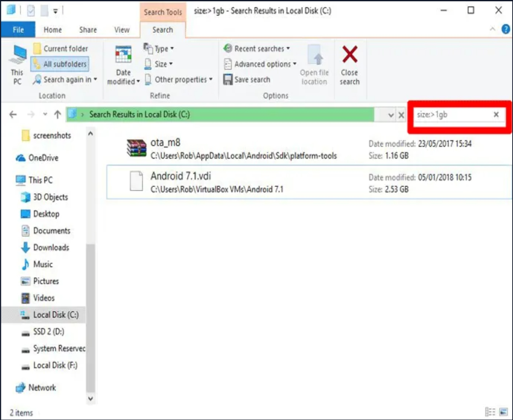
Task: Click the Close search red X
Action: coord(350,55)
